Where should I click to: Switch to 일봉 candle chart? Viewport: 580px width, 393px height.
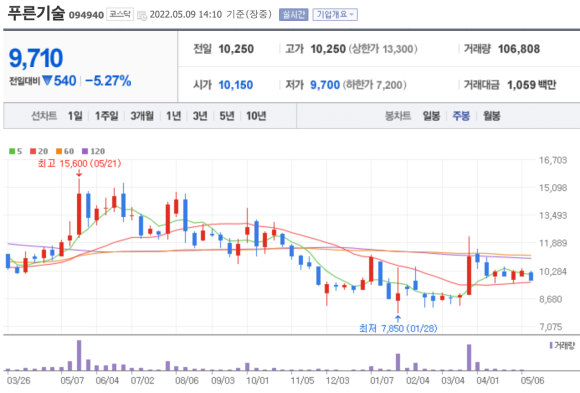pyautogui.click(x=431, y=116)
